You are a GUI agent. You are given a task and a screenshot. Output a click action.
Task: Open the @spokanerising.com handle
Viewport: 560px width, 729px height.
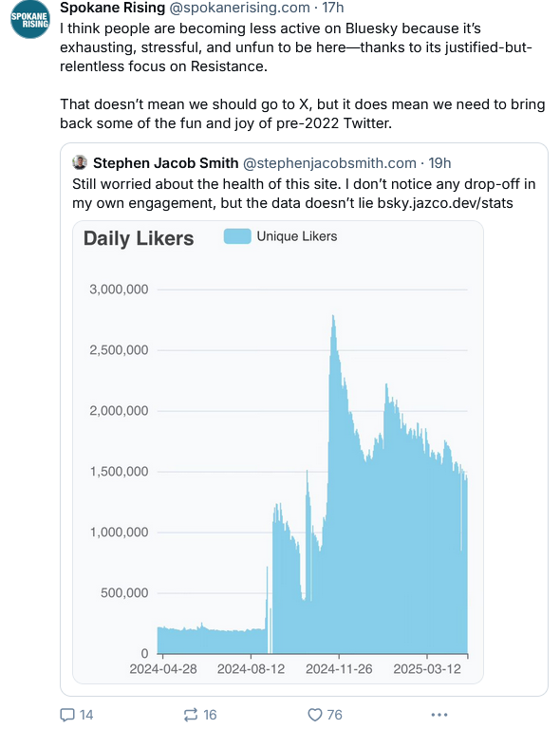[239, 8]
